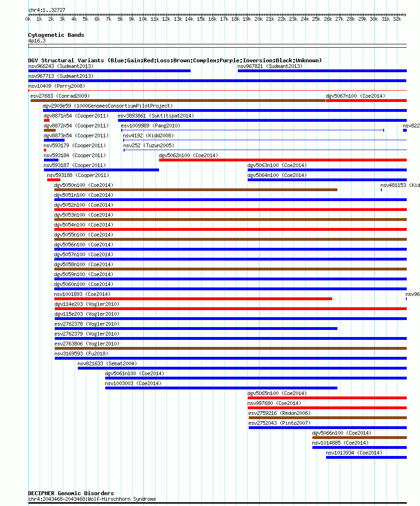Image resolution: width=420 pixels, height=506 pixels.
Task: Click the nsv966243 (Sudmant2013) label
Action: pos(61,66)
